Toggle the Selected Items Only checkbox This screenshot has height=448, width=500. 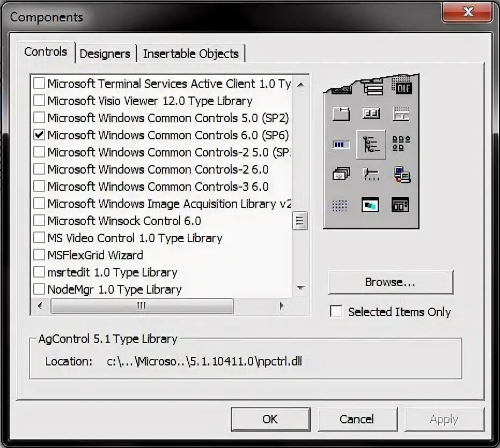[x=336, y=312]
